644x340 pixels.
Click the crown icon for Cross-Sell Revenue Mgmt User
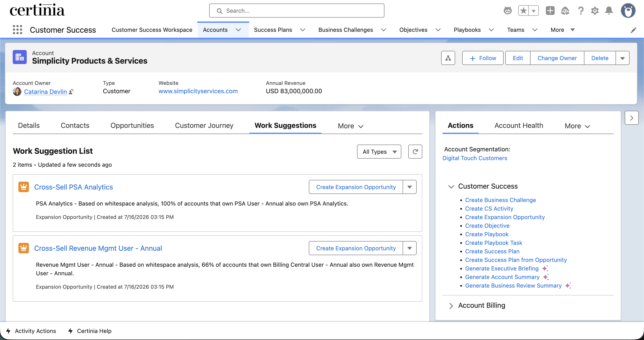tap(23, 248)
